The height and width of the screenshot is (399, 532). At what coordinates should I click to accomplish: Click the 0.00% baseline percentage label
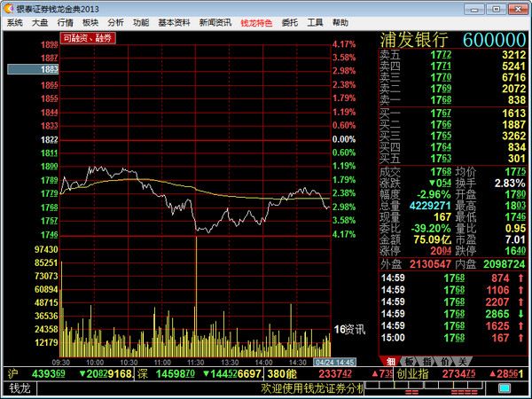tap(344, 139)
